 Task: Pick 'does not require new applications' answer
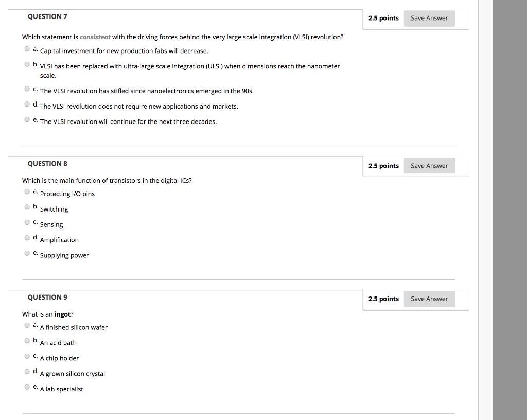pos(27,104)
